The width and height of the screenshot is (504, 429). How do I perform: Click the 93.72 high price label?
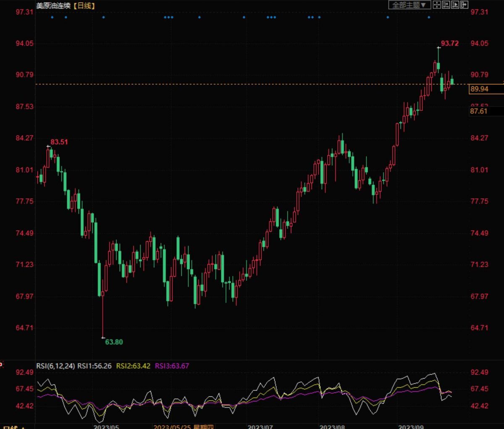(450, 43)
